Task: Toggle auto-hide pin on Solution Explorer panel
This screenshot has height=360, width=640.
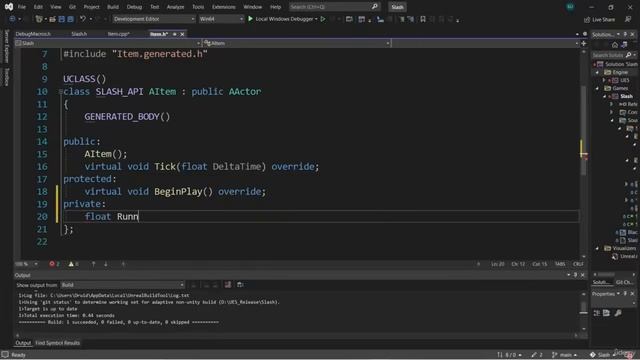Action: click(625, 34)
